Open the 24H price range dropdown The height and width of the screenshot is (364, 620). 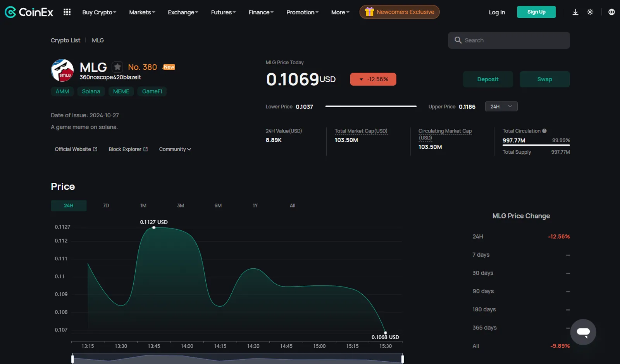pos(501,106)
